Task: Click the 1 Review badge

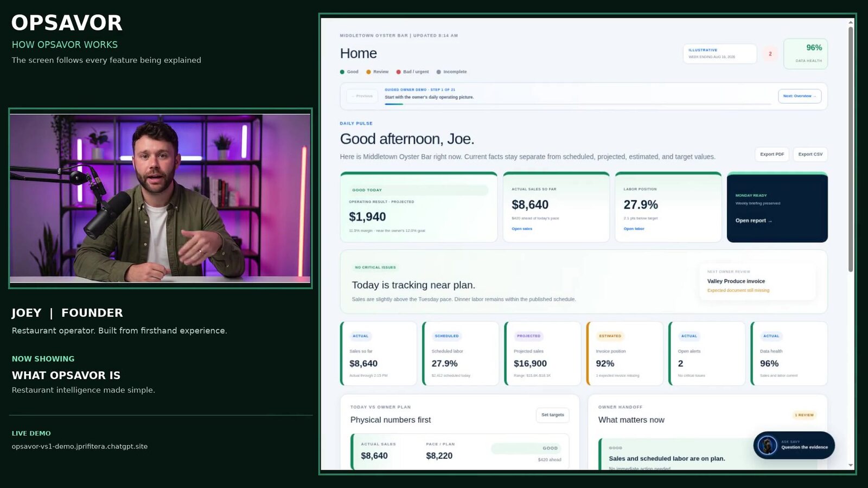Action: click(805, 415)
